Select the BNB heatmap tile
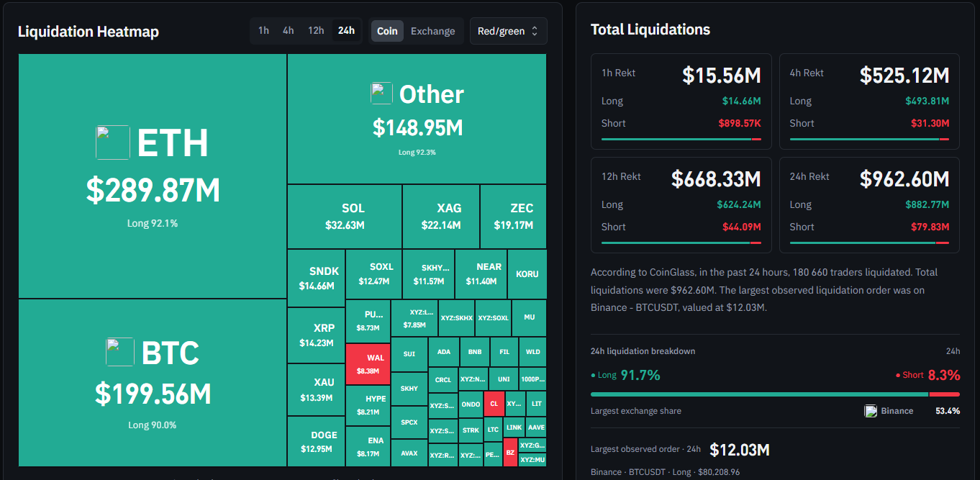Viewport: 980px width, 480px height. point(475,352)
